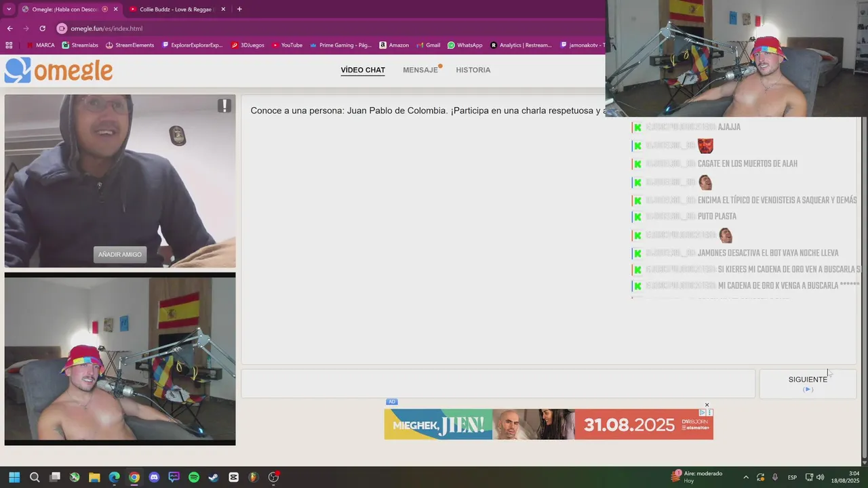Open the Xbox taskbar icon
The width and height of the screenshot is (868, 488).
pyautogui.click(x=75, y=477)
